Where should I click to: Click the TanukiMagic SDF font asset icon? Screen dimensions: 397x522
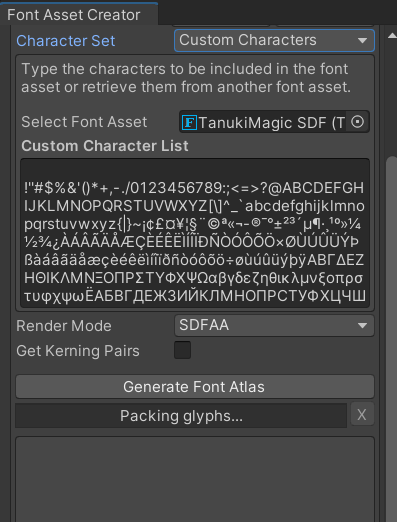(x=189, y=123)
